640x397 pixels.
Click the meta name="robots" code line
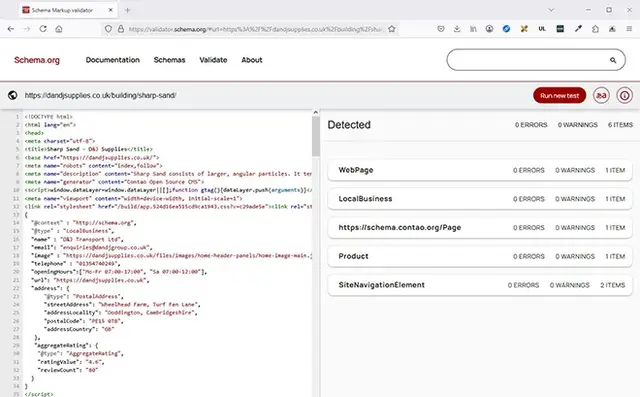pos(93,166)
